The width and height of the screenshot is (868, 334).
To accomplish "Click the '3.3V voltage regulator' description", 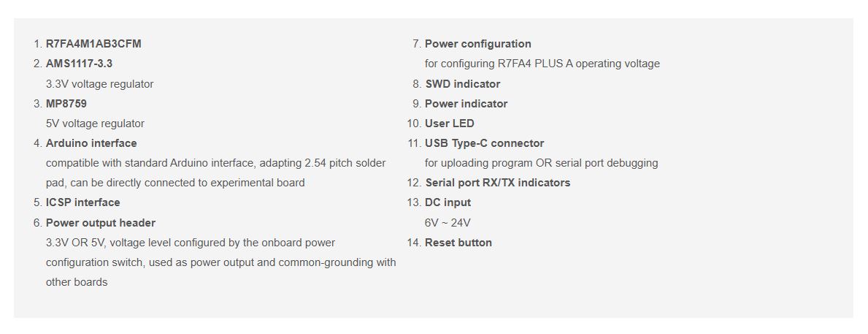I will [x=99, y=84].
